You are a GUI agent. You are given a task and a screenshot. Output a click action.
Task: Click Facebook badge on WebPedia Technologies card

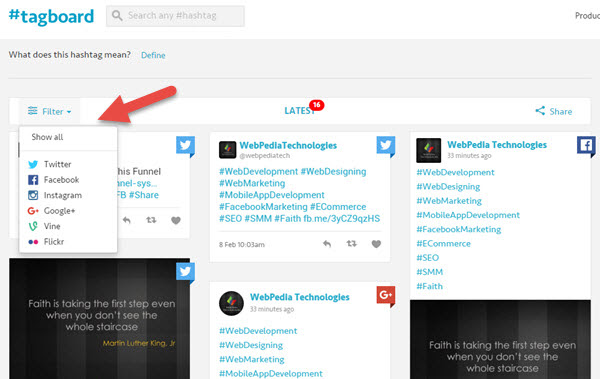click(x=586, y=146)
